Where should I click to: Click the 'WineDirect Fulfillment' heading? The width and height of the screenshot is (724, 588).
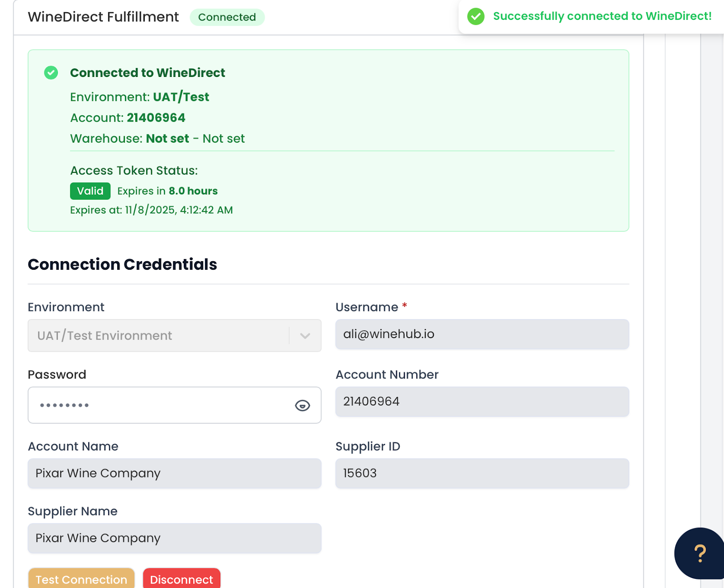[103, 17]
